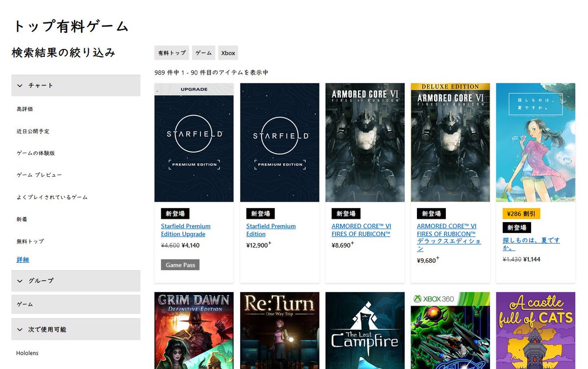Collapse the グループ filter section
Screen dimensions: 588x369
point(75,281)
